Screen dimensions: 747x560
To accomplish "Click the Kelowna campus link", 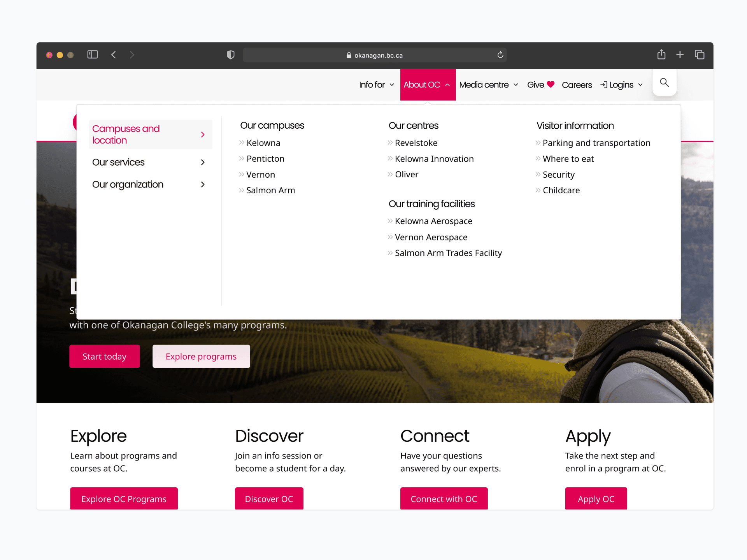I will 263,143.
